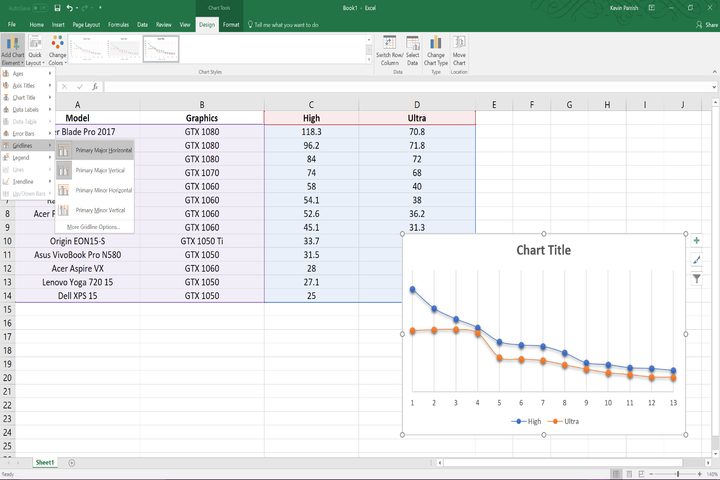The image size is (720, 480).
Task: Switch to the Data ribbon tab
Action: 142,25
